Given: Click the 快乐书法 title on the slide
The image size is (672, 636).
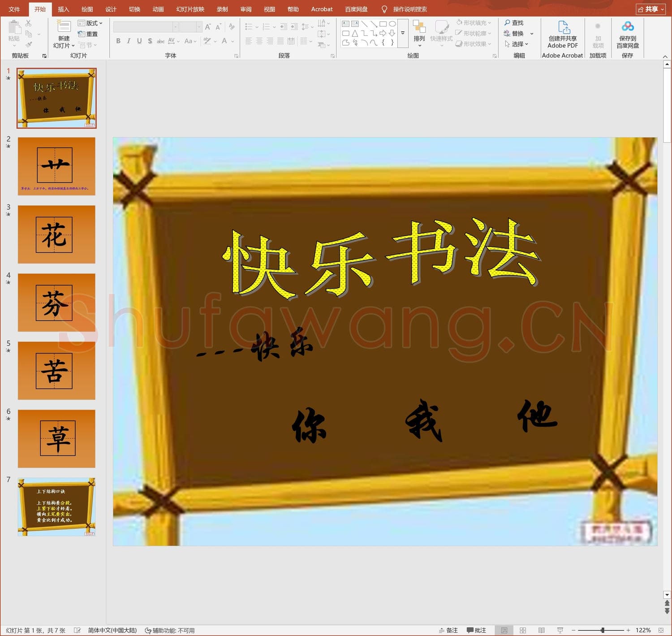Looking at the screenshot, I should (382, 259).
